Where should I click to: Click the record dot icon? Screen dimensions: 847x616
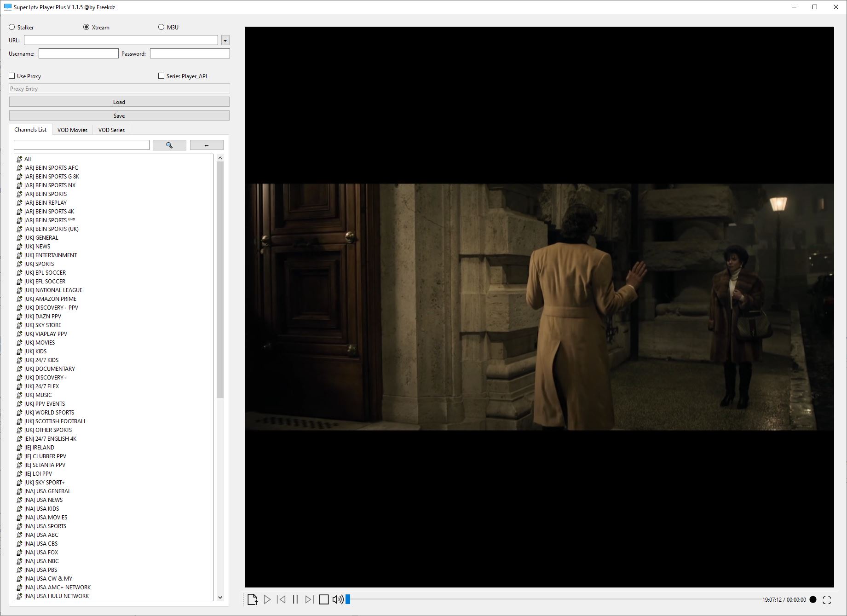pos(813,599)
